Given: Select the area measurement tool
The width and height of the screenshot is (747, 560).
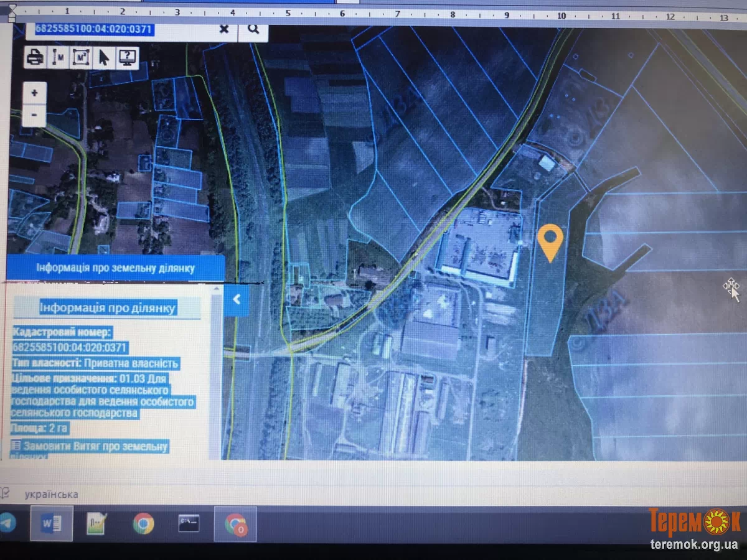Looking at the screenshot, I should [80, 57].
